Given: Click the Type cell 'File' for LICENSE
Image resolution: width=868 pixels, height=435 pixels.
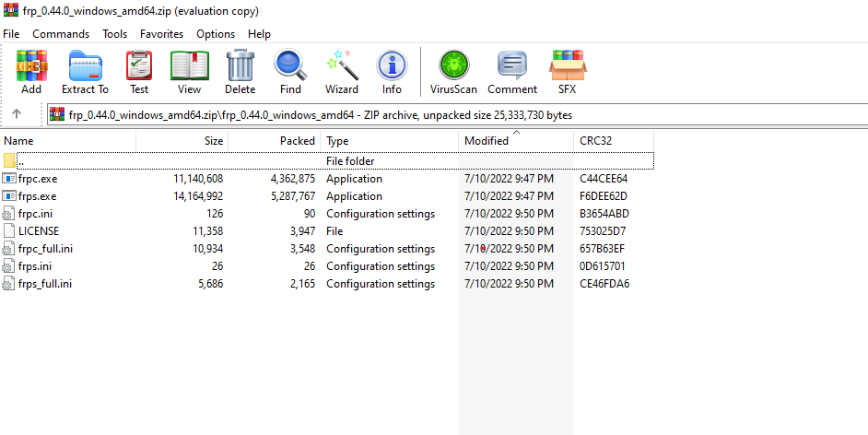Looking at the screenshot, I should [334, 231].
